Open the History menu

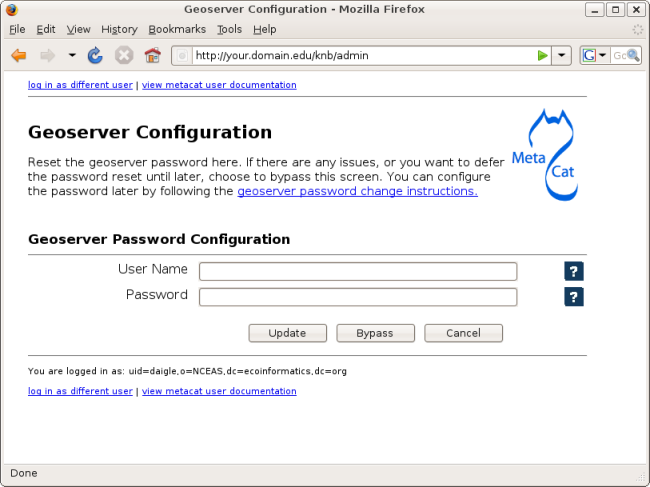[x=119, y=30]
